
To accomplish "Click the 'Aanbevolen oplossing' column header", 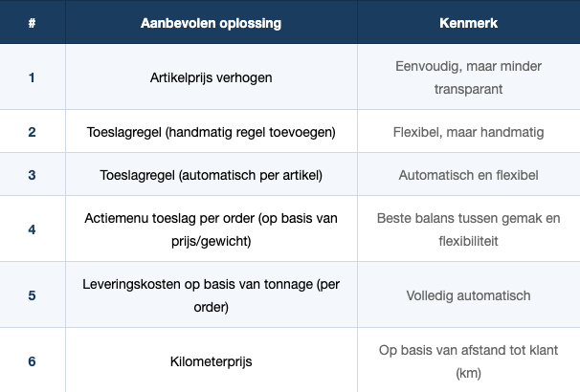I will coord(212,22).
